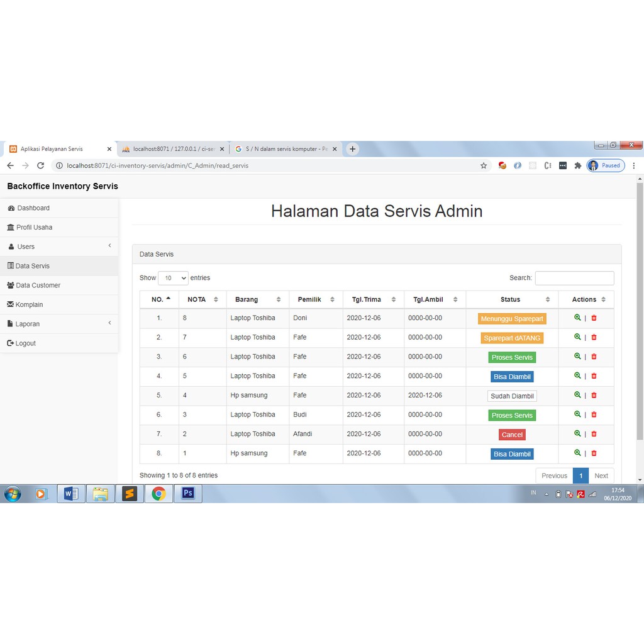Click inside the Search input field
This screenshot has height=644, width=644.
pyautogui.click(x=574, y=277)
